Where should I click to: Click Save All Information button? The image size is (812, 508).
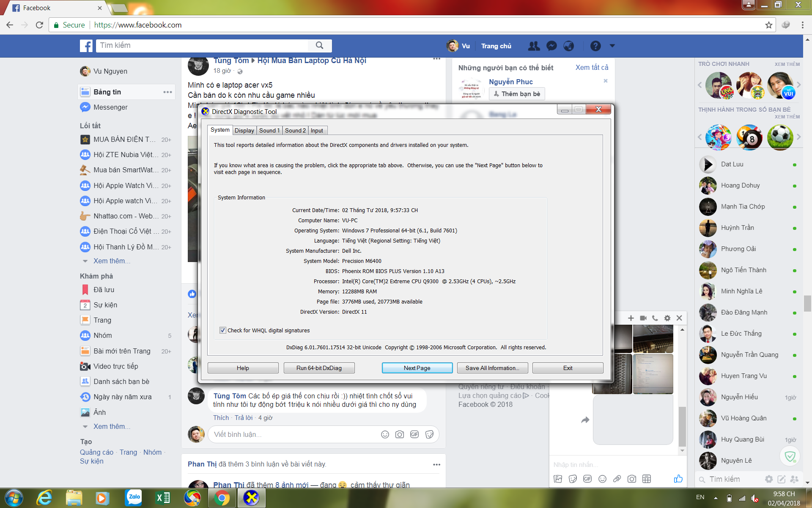(x=492, y=368)
